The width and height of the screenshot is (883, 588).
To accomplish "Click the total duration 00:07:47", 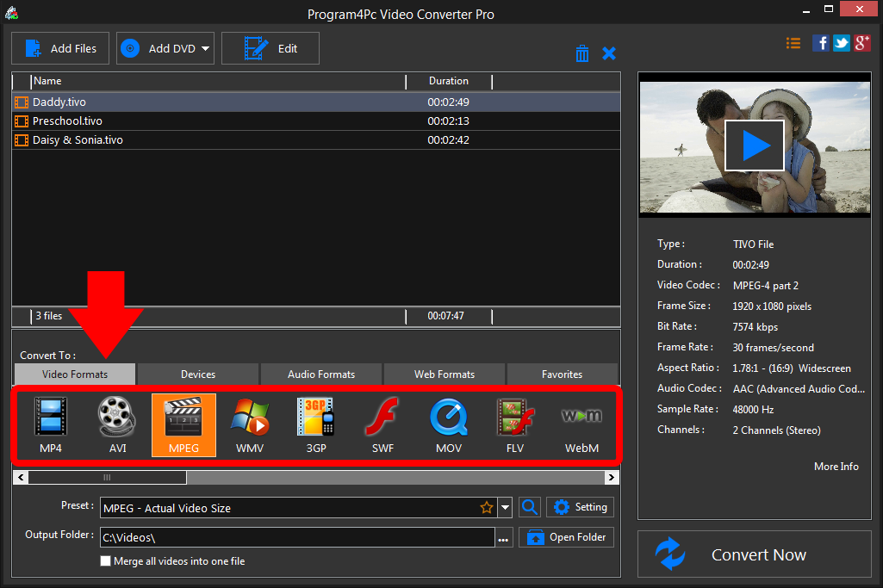I will coord(445,316).
